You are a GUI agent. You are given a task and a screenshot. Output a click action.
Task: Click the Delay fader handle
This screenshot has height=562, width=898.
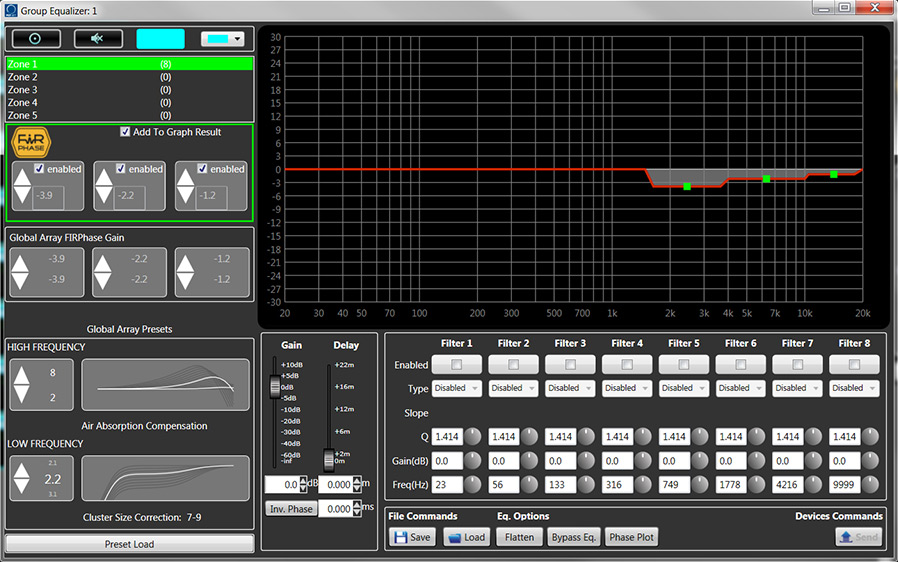(x=329, y=459)
